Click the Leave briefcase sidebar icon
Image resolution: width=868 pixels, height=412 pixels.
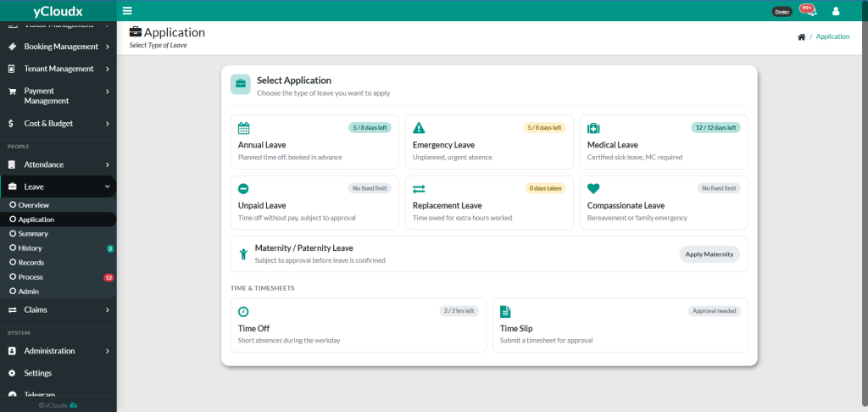click(12, 187)
